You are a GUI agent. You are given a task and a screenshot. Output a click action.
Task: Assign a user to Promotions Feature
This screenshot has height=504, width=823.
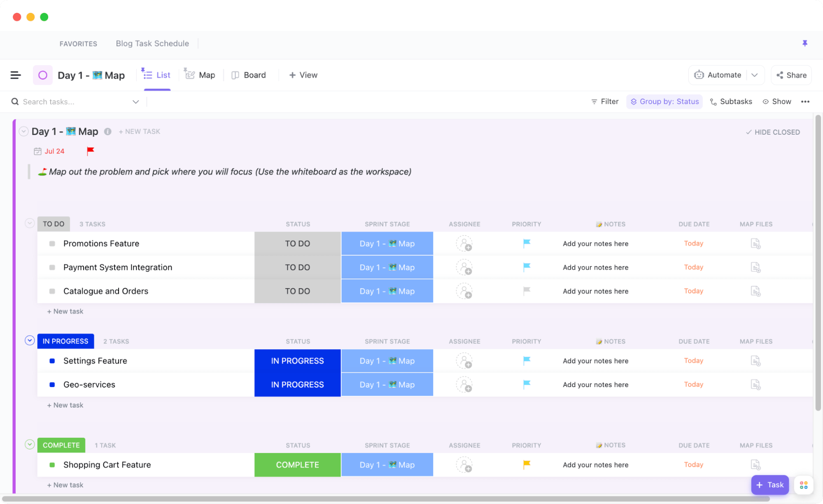tap(464, 243)
